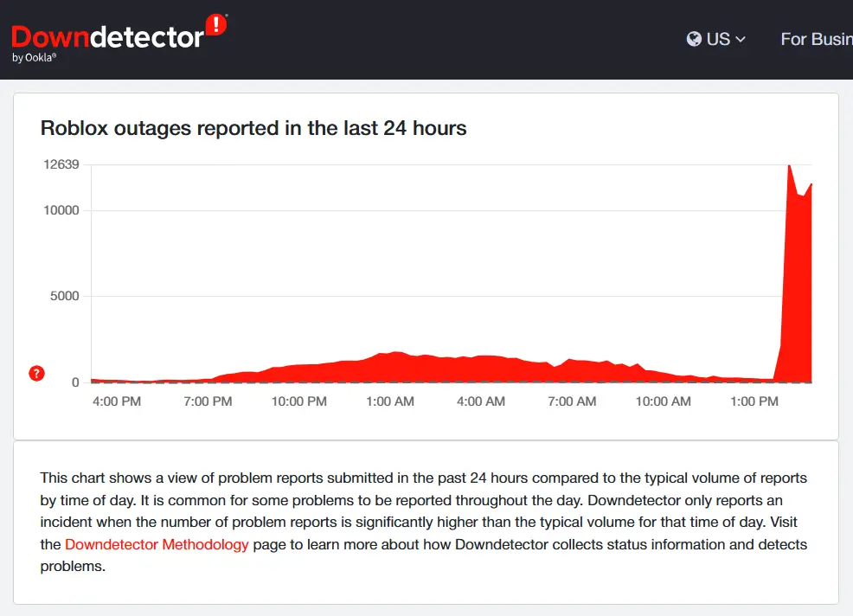The image size is (853, 616).
Task: Select the outages chart heading
Action: coord(253,128)
